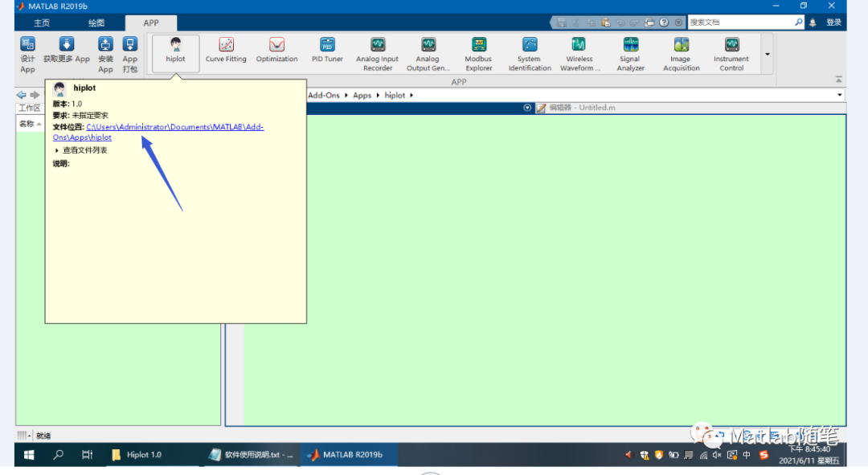
Task: Launch Modbus Explorer app
Action: tap(478, 55)
